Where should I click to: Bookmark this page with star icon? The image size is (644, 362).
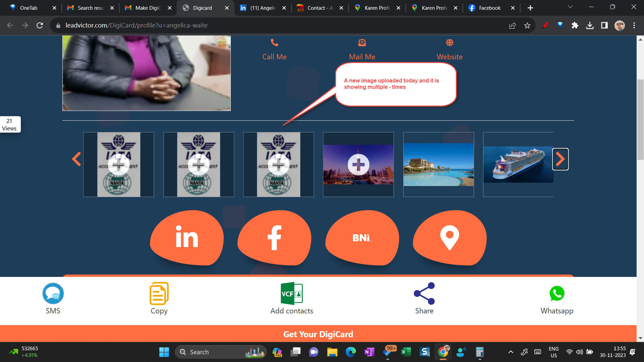coord(527,25)
